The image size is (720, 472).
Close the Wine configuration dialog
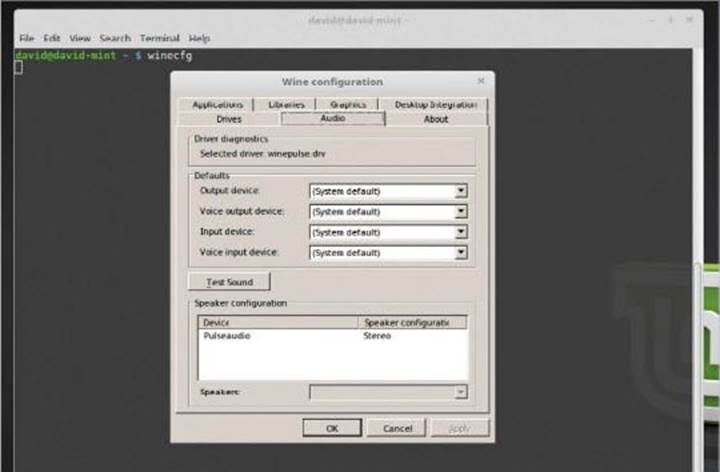(481, 81)
